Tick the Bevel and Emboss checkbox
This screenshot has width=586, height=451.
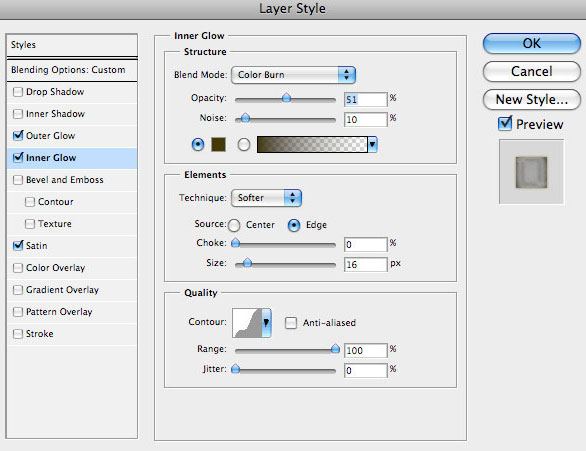[18, 180]
